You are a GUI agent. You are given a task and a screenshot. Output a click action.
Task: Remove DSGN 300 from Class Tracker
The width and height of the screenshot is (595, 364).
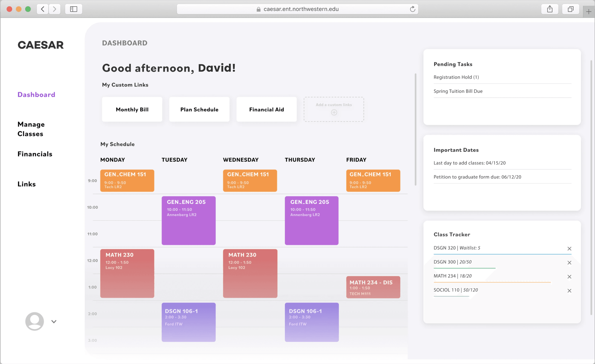pos(569,263)
